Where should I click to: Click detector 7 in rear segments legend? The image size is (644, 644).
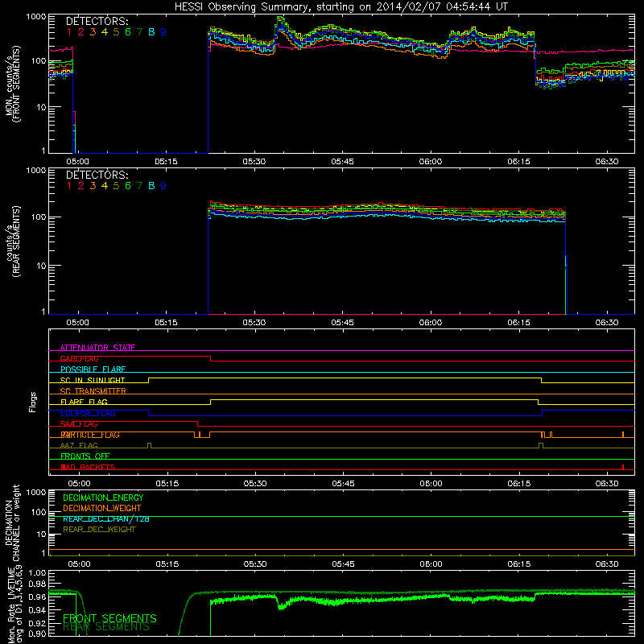139,186
